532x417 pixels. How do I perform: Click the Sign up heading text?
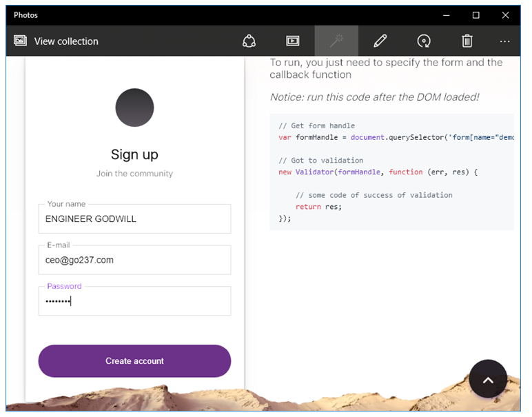click(134, 154)
